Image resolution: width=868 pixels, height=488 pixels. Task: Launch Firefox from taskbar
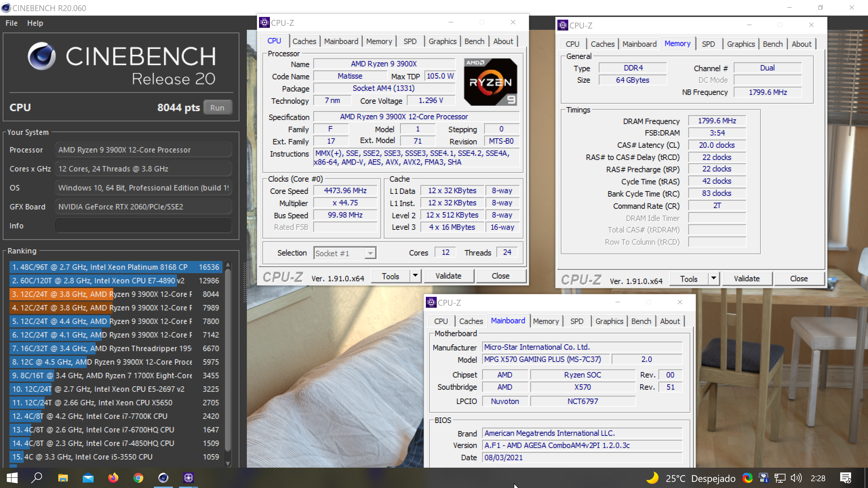pos(113,478)
